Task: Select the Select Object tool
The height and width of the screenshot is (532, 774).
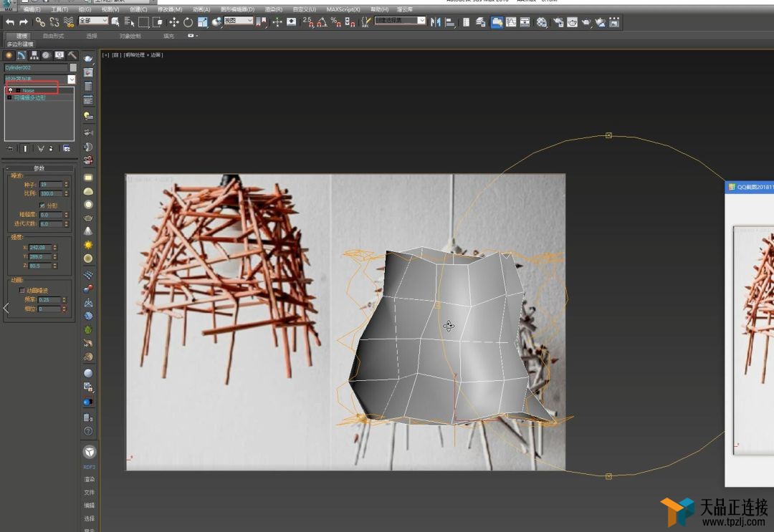Action: (x=115, y=21)
